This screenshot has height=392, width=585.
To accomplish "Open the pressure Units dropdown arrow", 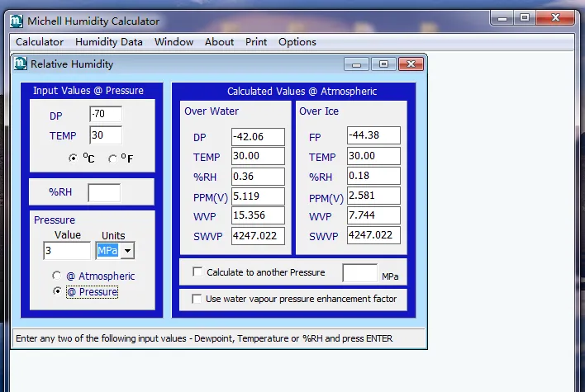I will [127, 250].
